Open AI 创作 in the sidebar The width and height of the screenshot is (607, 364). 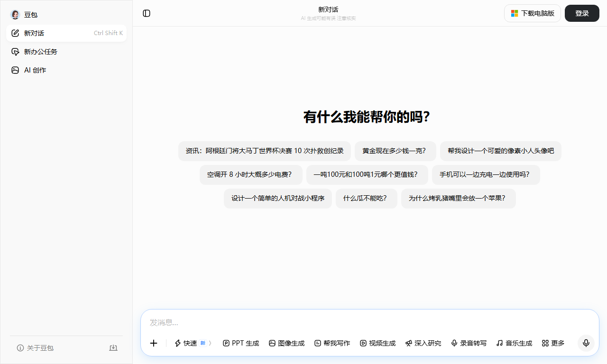tap(66, 70)
